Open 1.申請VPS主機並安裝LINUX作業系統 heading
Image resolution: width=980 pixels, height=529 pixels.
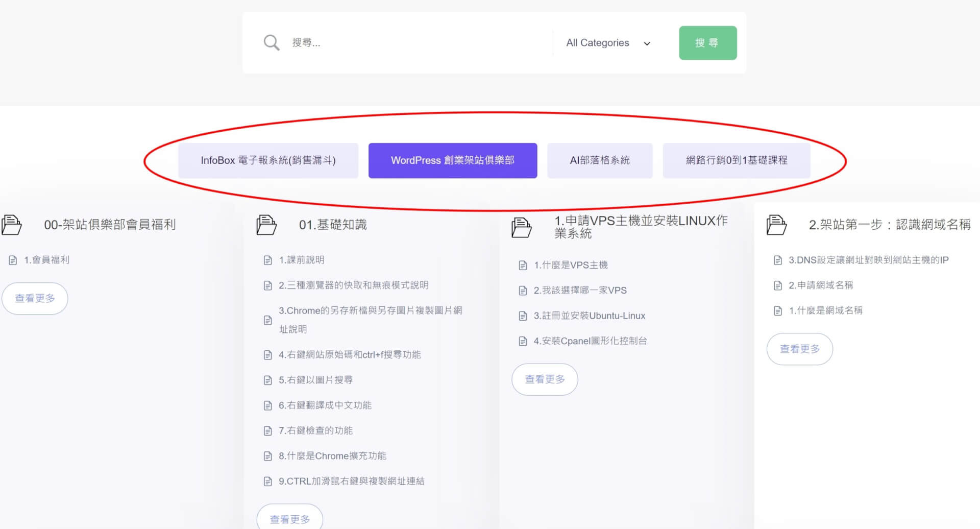point(641,227)
